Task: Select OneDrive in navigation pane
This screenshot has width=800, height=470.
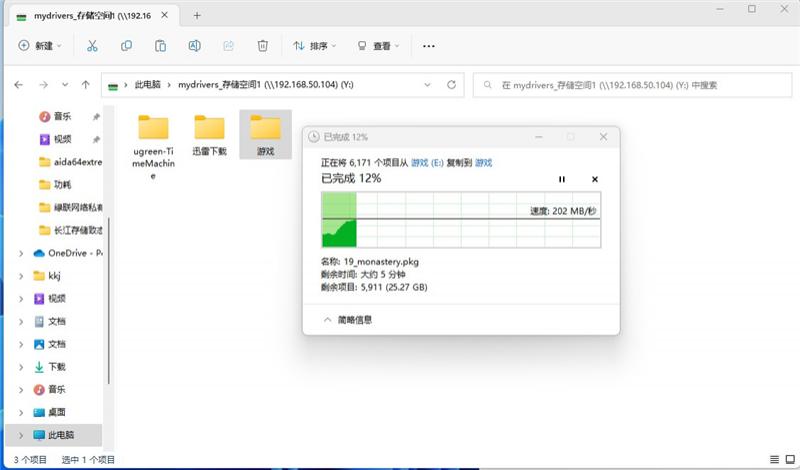Action: (x=67, y=253)
